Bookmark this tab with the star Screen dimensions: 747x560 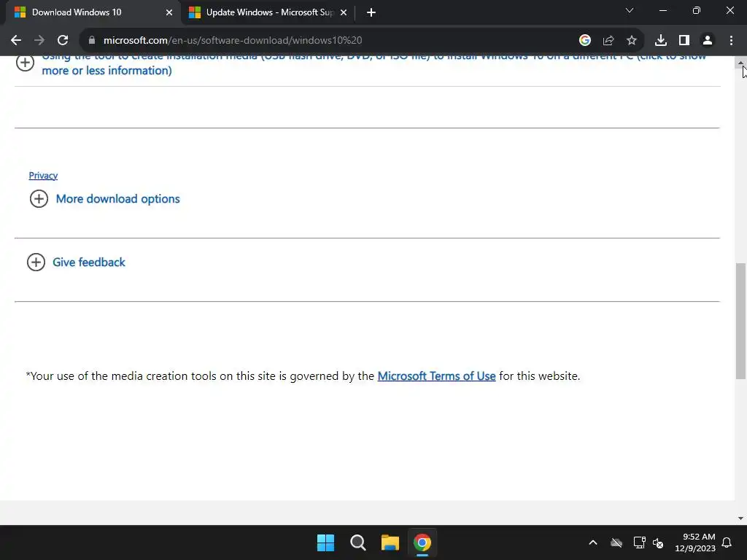632,41
